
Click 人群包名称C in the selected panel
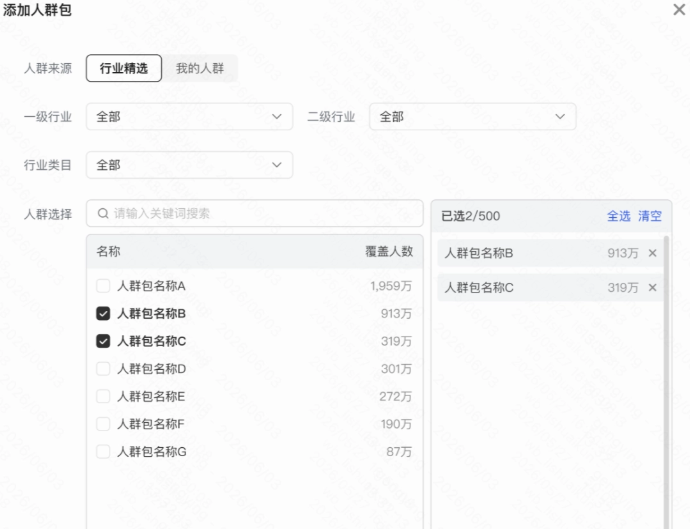(479, 287)
